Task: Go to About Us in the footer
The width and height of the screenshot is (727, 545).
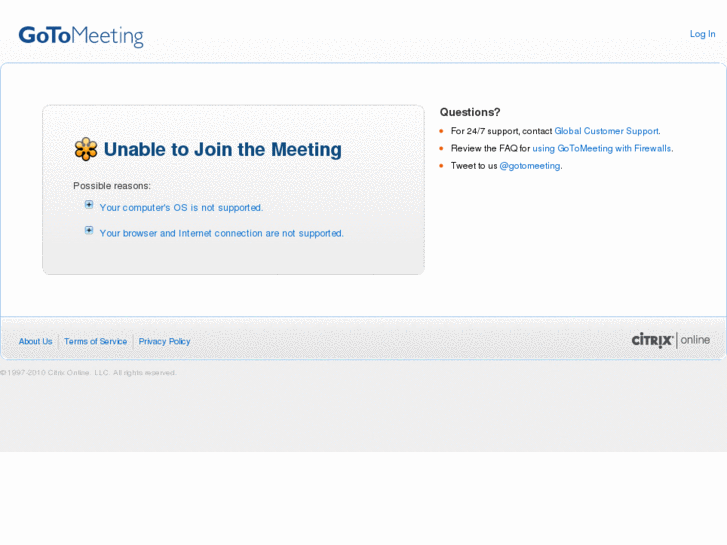Action: point(35,342)
